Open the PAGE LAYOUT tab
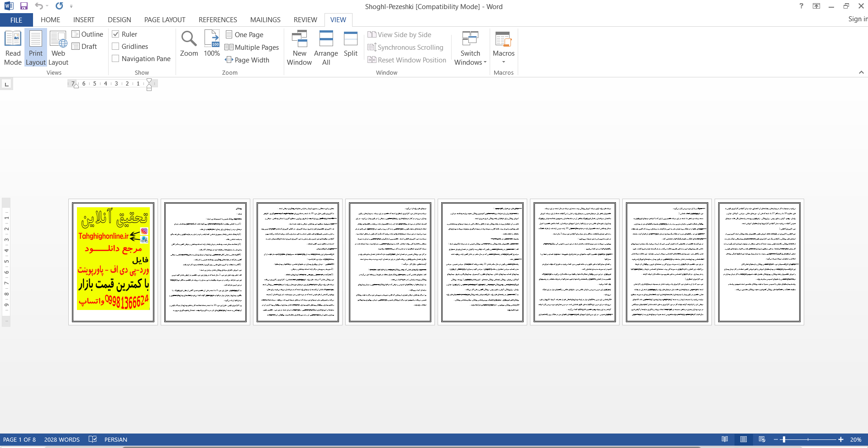Image resolution: width=868 pixels, height=448 pixels. [x=165, y=20]
